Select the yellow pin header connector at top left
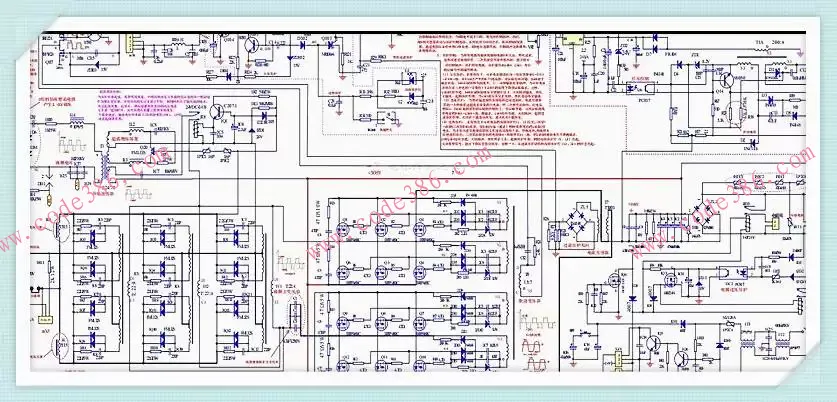Viewport: 837px width, 402px height. (x=131, y=44)
